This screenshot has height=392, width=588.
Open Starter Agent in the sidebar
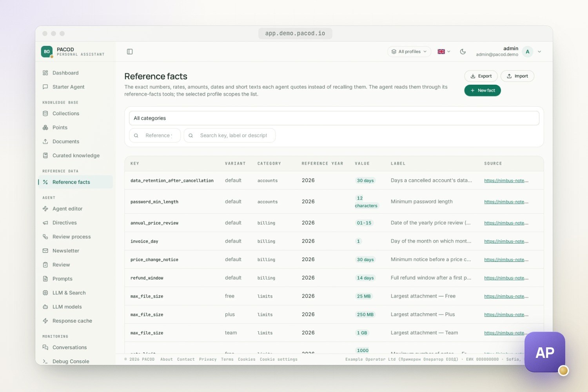pos(75,87)
